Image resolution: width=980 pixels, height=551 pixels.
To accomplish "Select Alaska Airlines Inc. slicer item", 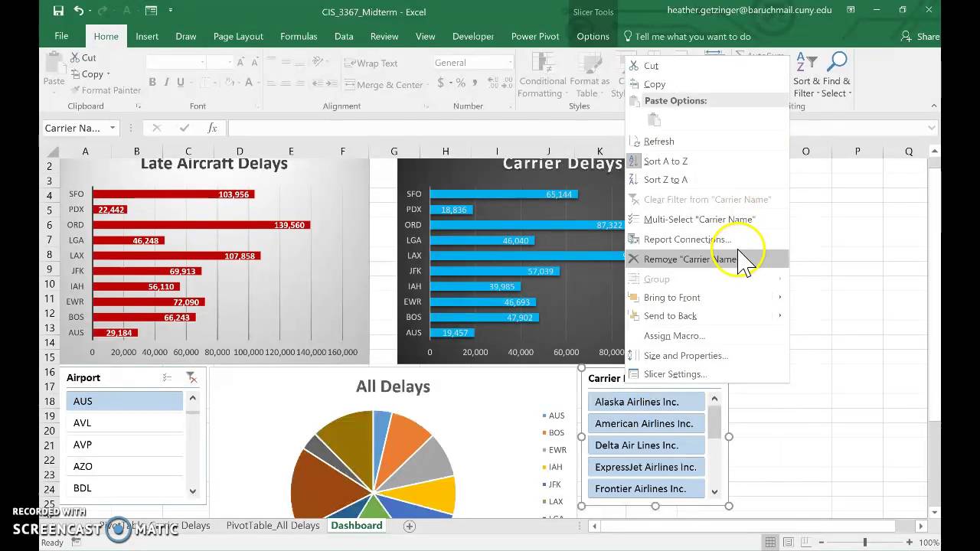I will (x=646, y=402).
